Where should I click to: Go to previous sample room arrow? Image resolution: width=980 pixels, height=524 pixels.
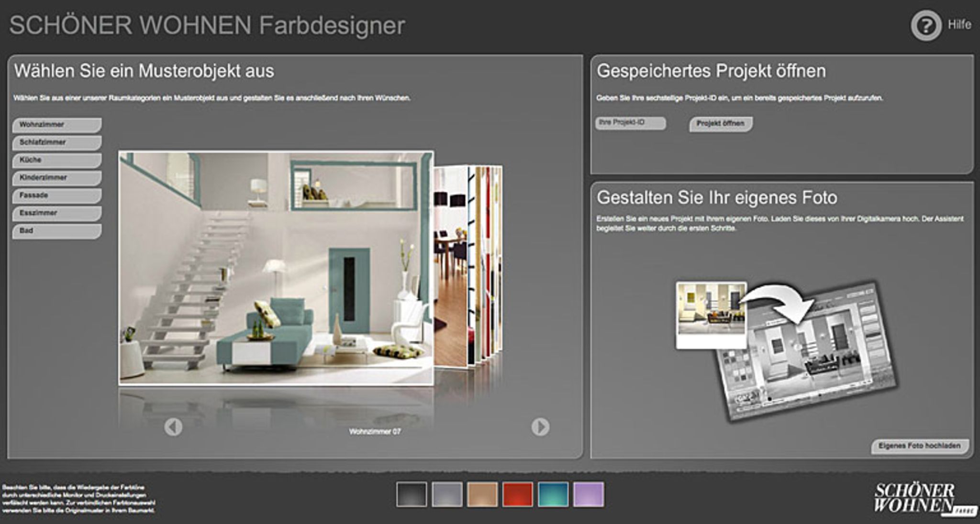click(173, 427)
